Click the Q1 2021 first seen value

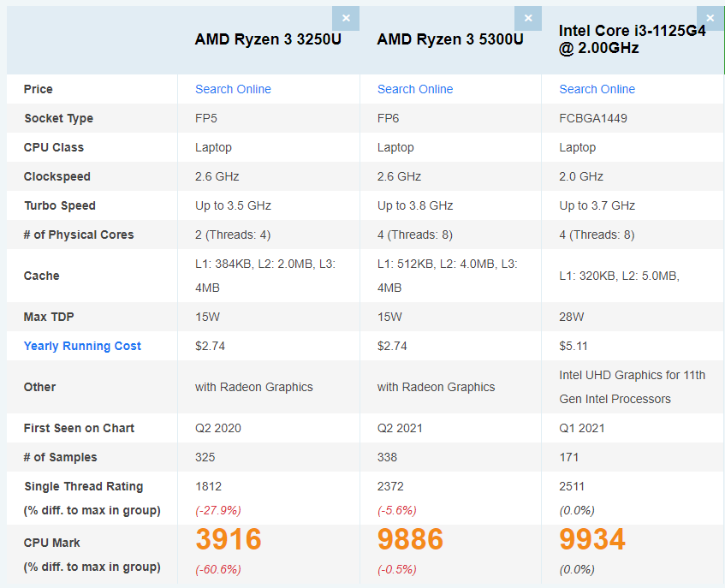[582, 428]
